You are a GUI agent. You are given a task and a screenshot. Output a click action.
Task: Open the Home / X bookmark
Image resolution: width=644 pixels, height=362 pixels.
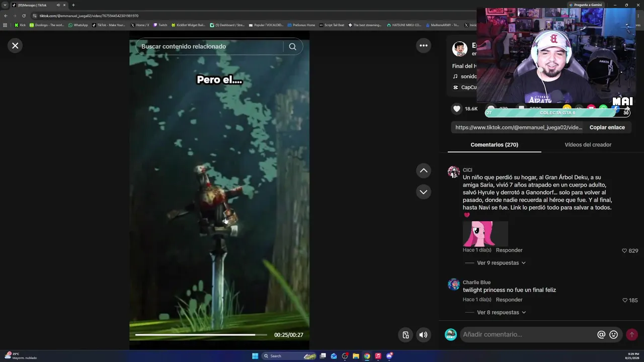[140, 25]
